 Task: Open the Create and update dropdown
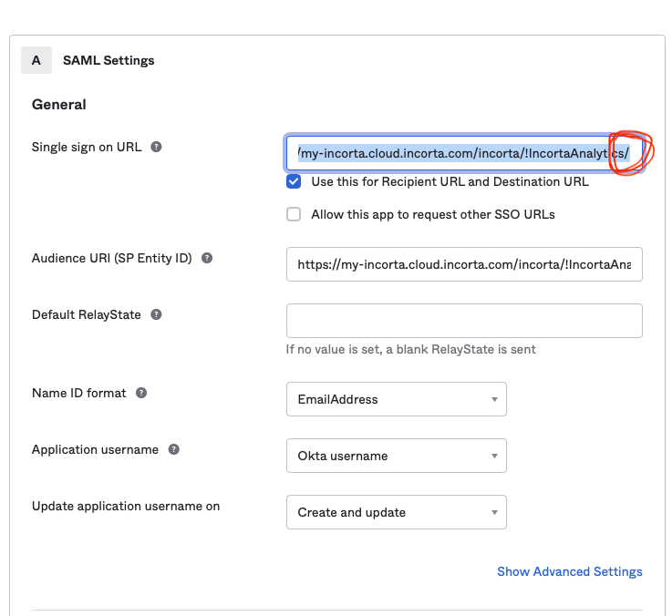396,512
